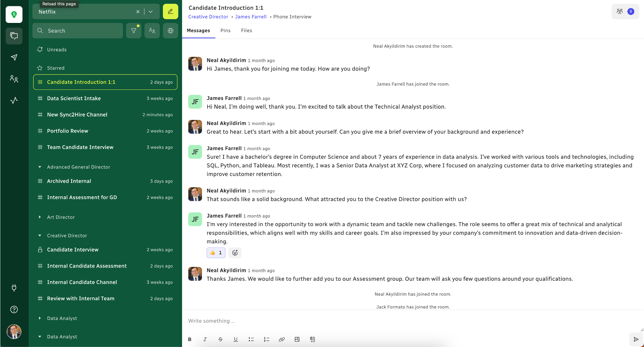
Task: Open the activity pulse icon in left rail
Action: click(x=14, y=100)
